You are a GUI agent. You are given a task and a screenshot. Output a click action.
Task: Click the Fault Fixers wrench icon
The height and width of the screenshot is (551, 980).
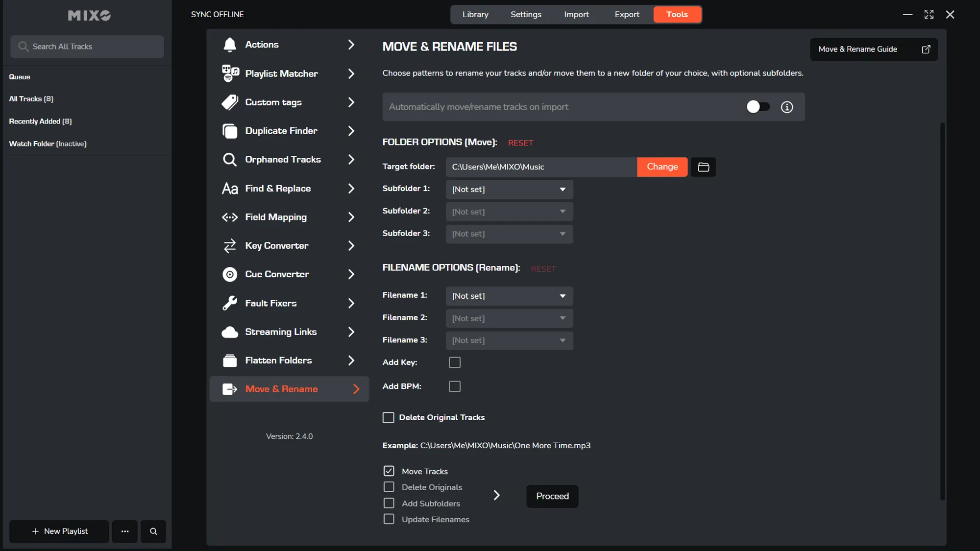point(229,303)
